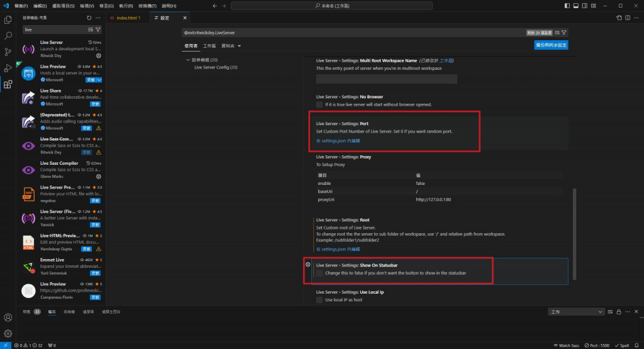Viewport: 644px width, 349px height.
Task: Install the Emmet Live extension
Action: pos(96,273)
